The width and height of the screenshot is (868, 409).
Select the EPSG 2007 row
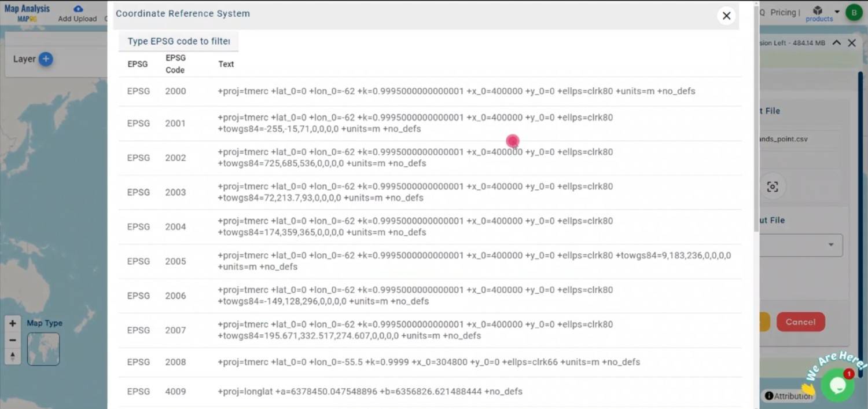[x=430, y=330]
